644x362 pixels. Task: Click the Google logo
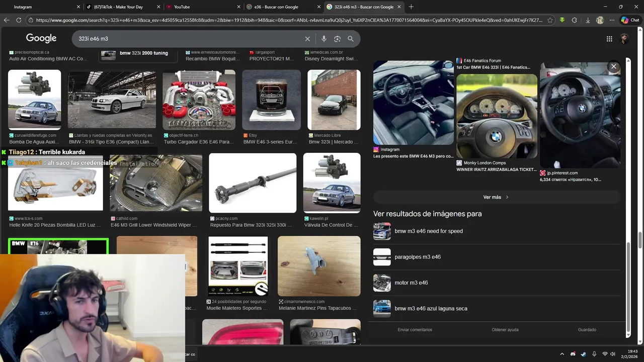(41, 38)
